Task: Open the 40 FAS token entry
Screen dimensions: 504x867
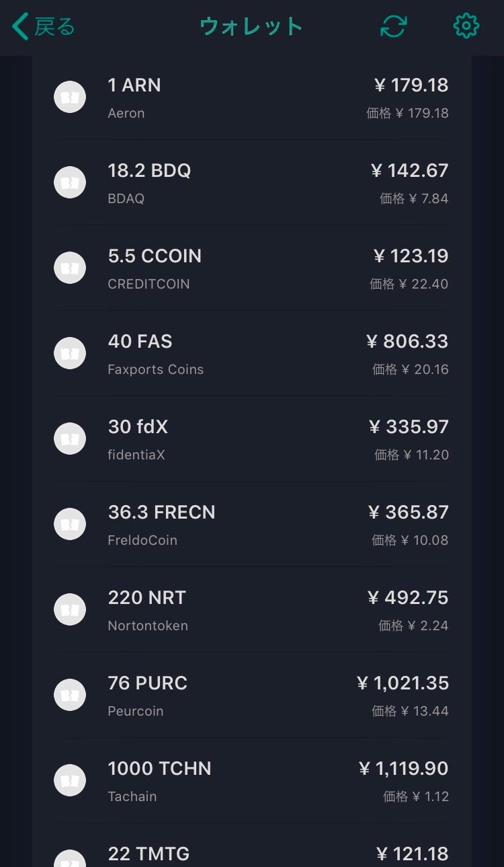Action: pos(140,342)
